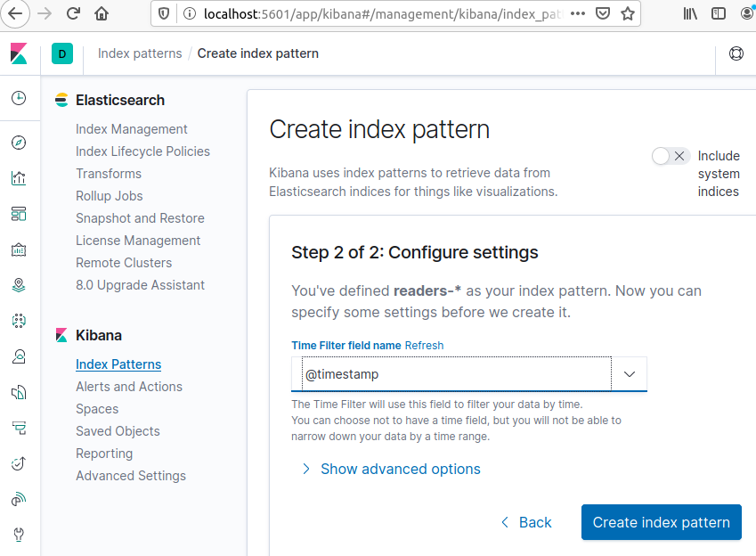Click the Create index pattern button

[661, 522]
